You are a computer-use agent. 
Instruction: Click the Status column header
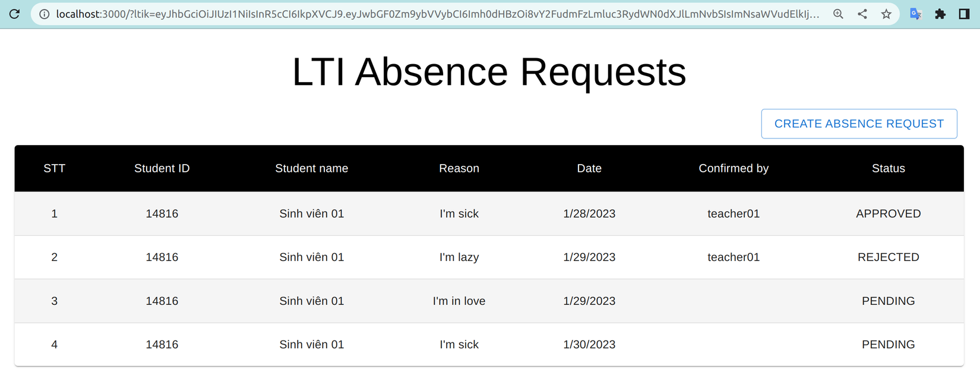[x=888, y=168]
